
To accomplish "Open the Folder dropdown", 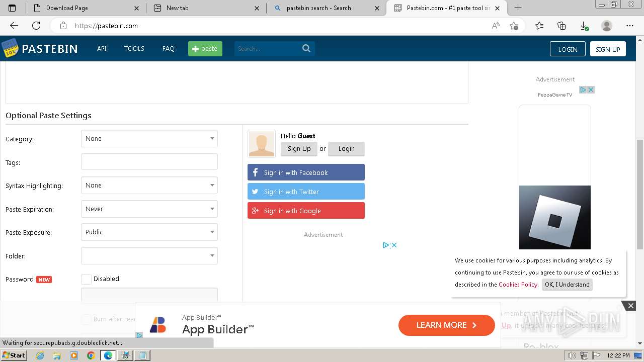I will 149,256.
